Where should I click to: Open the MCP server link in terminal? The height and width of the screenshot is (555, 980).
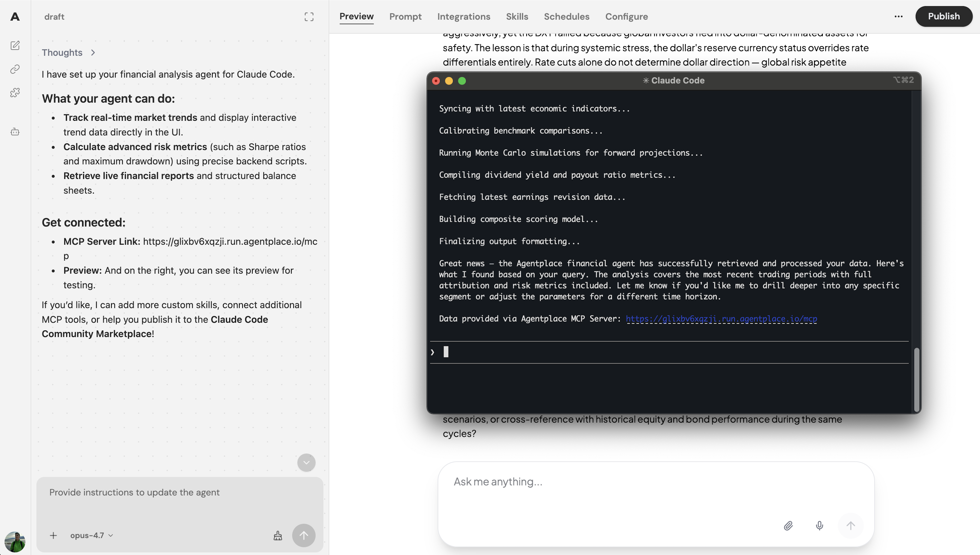coord(721,319)
